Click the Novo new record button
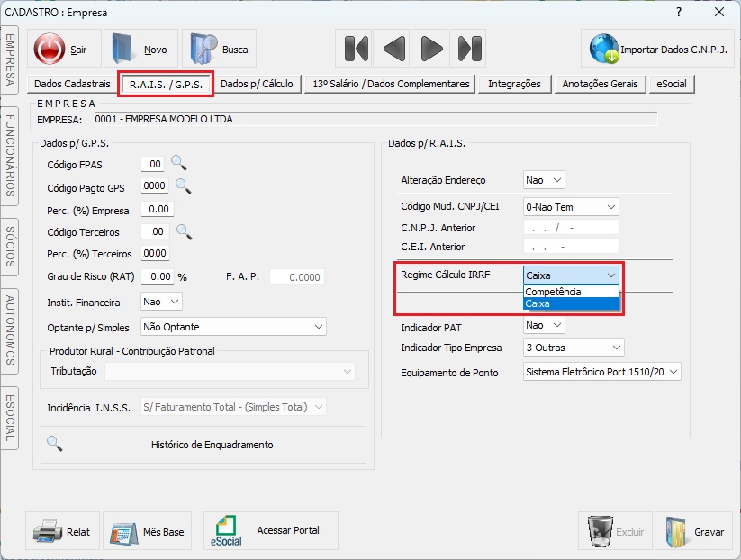This screenshot has width=741, height=560. (140, 50)
